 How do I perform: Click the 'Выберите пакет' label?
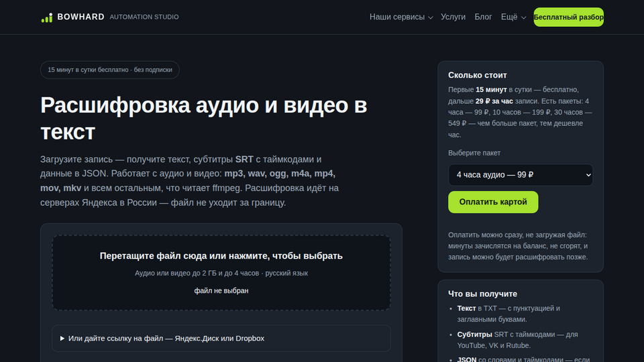(x=474, y=153)
